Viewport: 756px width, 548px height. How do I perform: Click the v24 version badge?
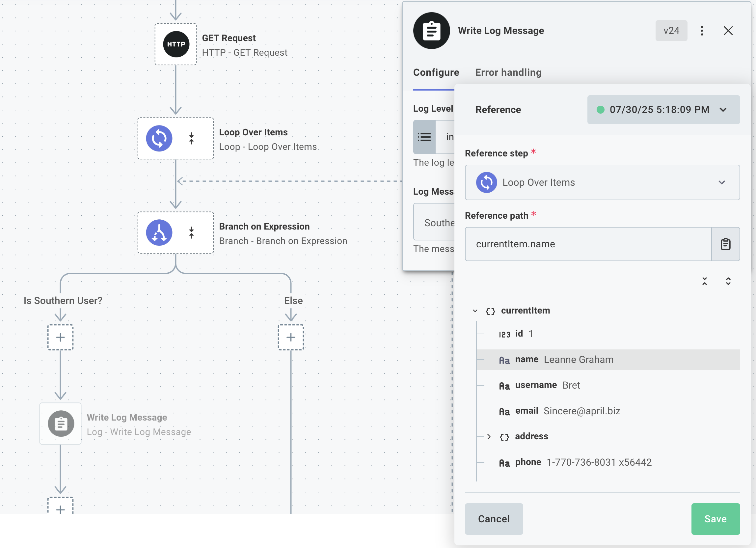coord(671,31)
